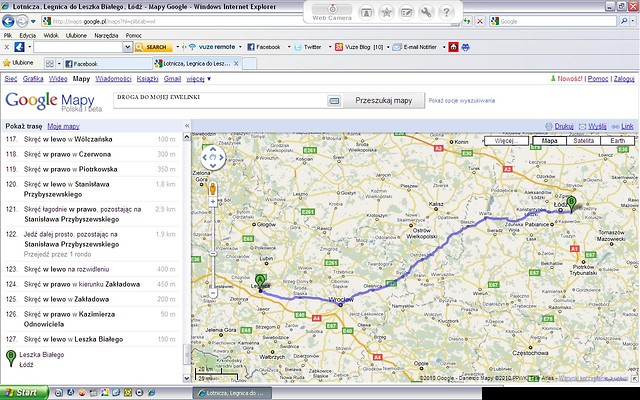Open the search provider dropdown arrow
This screenshot has height=400, width=640.
click(x=633, y=21)
